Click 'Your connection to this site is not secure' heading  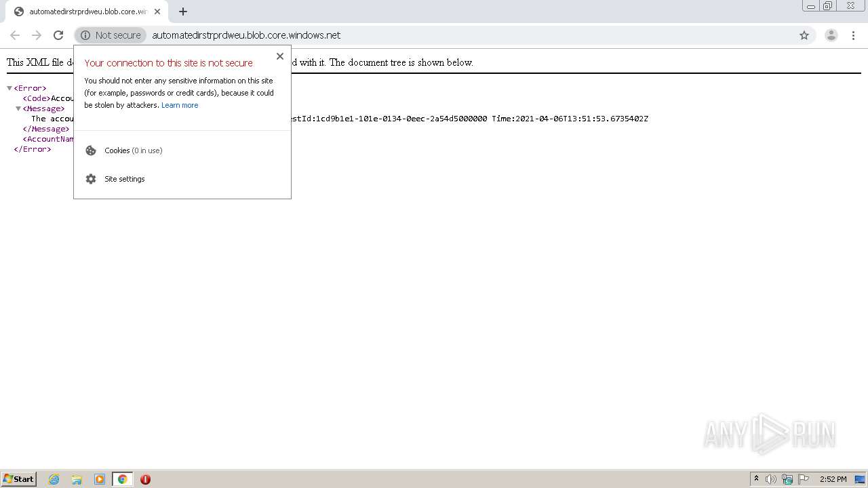(x=169, y=63)
